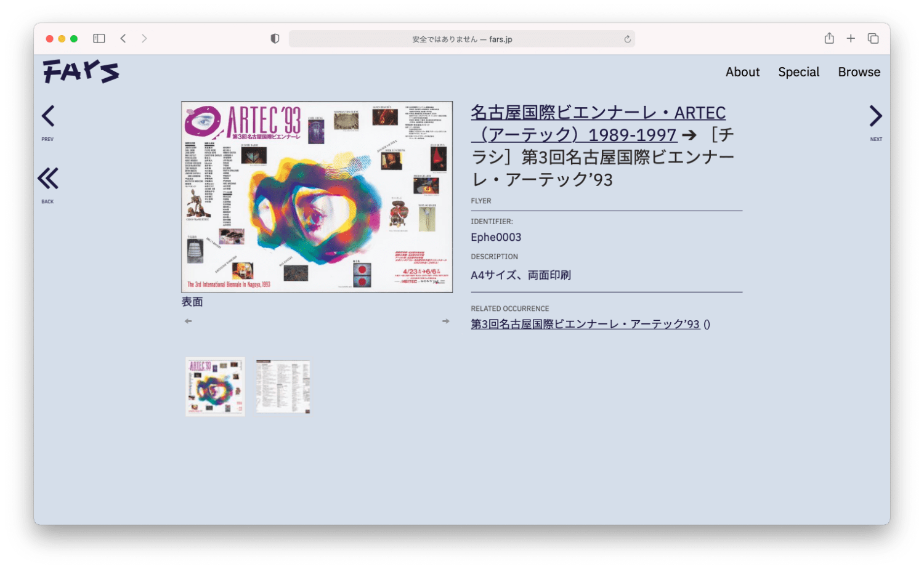Click the FLYER type label

pos(481,201)
